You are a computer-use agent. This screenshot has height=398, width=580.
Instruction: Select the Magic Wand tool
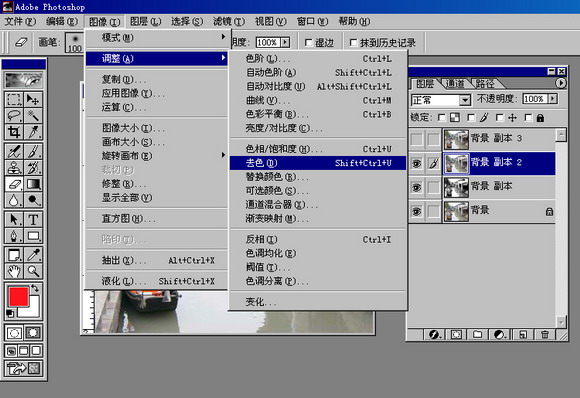(x=33, y=116)
